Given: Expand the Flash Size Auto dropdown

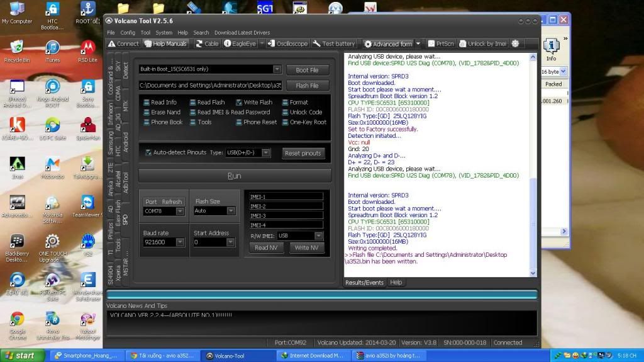Looking at the screenshot, I should [231, 211].
